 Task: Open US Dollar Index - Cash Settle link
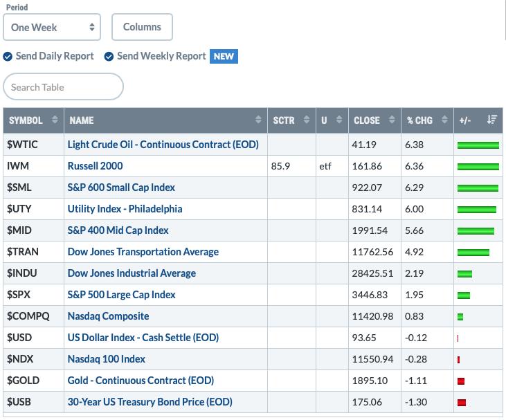(x=143, y=338)
